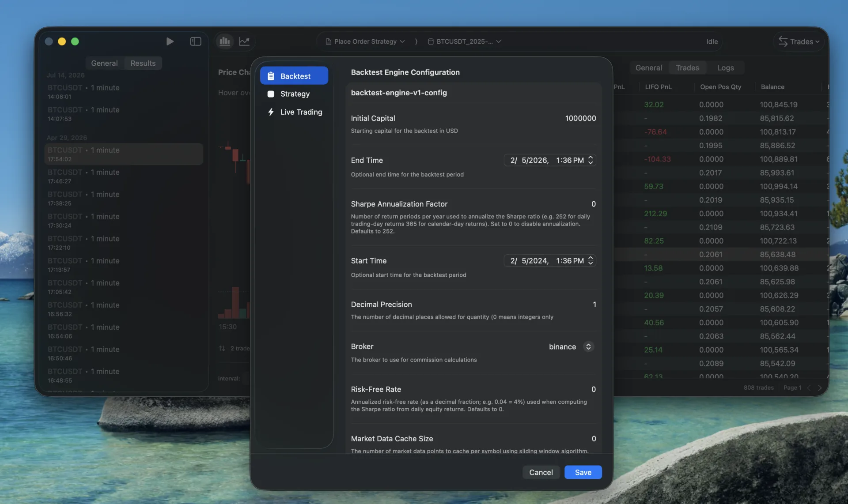This screenshot has width=848, height=504.
Task: Click the LIFO PnL cell -104.33
Action: click(x=657, y=159)
